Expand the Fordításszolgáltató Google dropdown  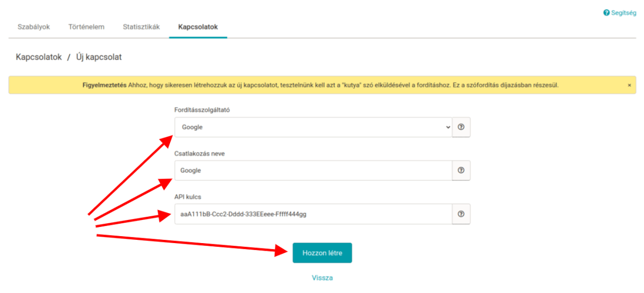[x=313, y=127]
